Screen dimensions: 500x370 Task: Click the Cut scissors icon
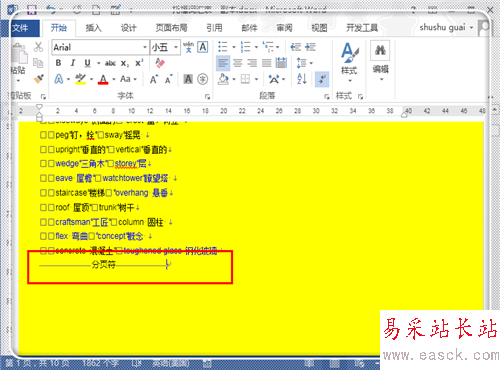[x=38, y=47]
